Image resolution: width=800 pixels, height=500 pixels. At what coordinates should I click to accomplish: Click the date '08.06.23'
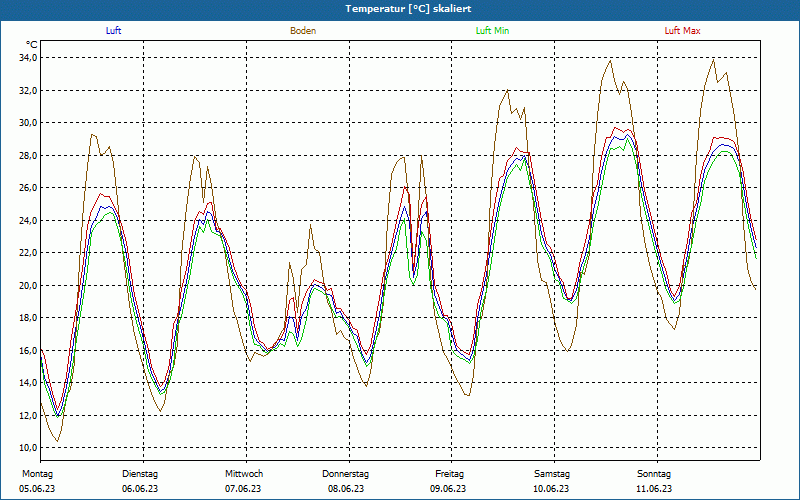point(346,489)
